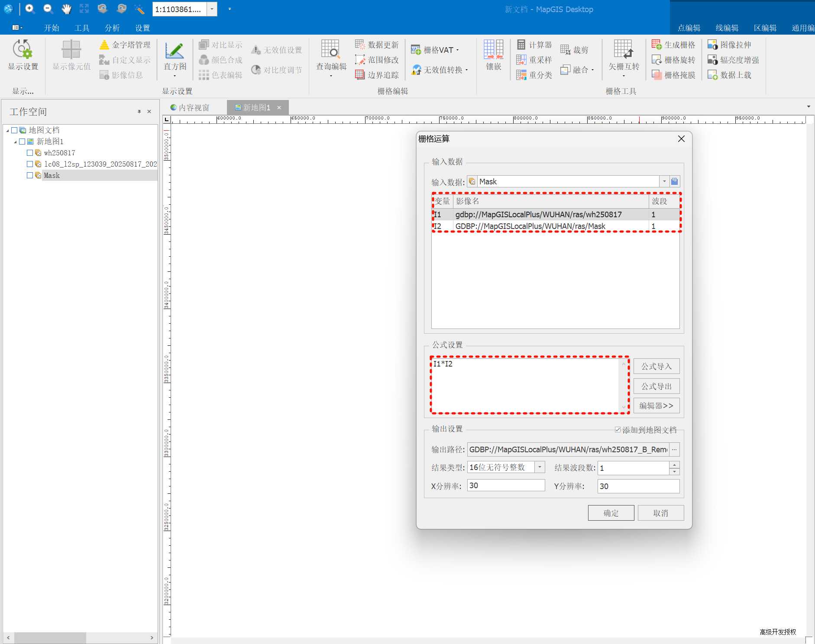Click the 公式导出 button
This screenshot has width=815, height=644.
pyautogui.click(x=657, y=386)
